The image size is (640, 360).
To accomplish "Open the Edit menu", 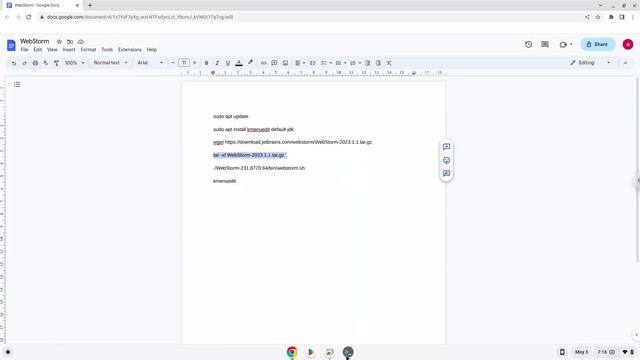I will [38, 50].
